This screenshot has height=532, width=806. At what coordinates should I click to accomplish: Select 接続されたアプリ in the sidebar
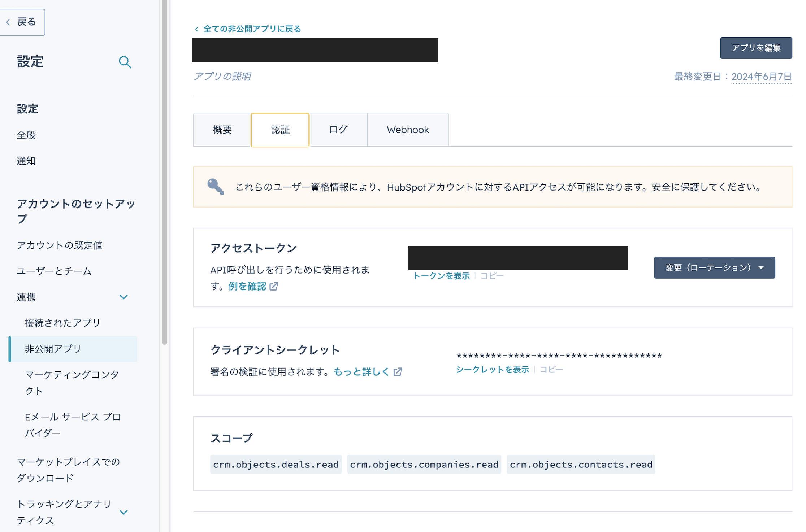pos(62,323)
